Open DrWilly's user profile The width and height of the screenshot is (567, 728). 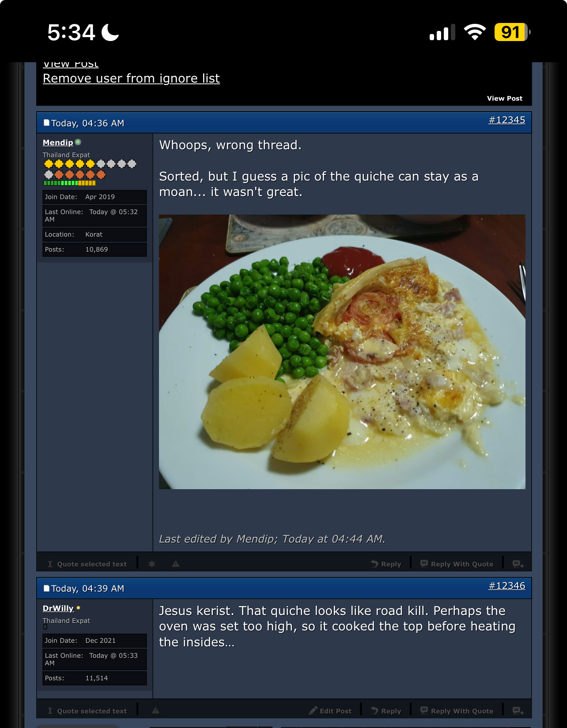click(58, 608)
